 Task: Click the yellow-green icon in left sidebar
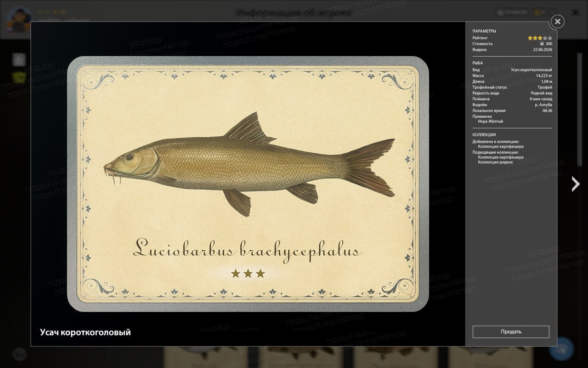point(19,77)
